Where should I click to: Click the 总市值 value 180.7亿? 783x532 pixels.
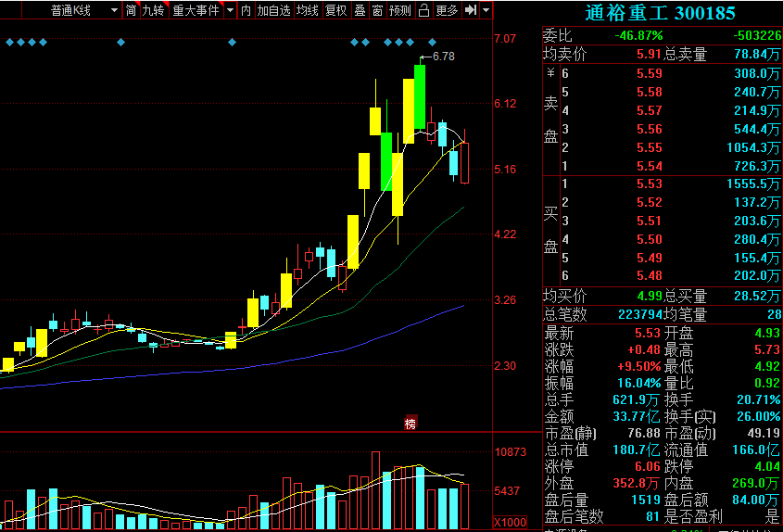(637, 450)
